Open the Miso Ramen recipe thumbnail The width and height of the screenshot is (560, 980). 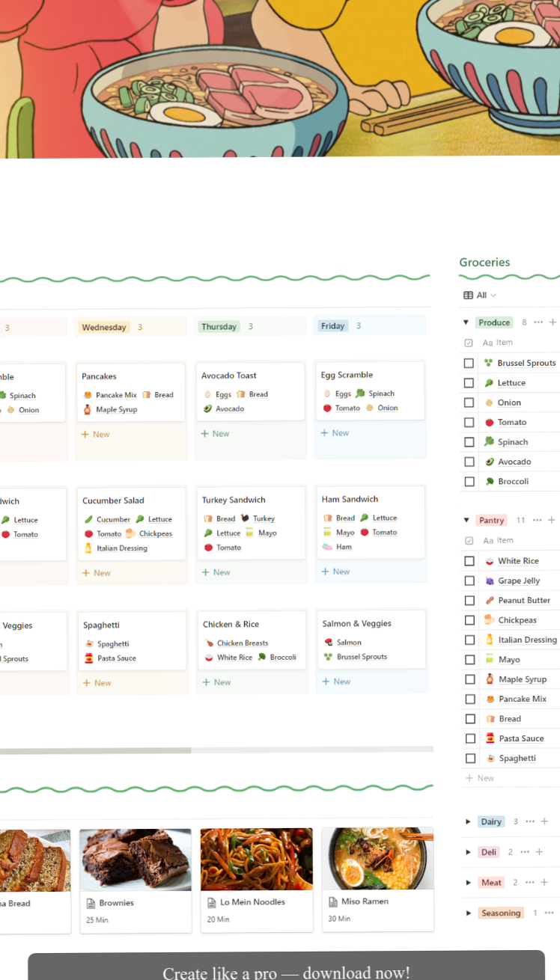[378, 858]
